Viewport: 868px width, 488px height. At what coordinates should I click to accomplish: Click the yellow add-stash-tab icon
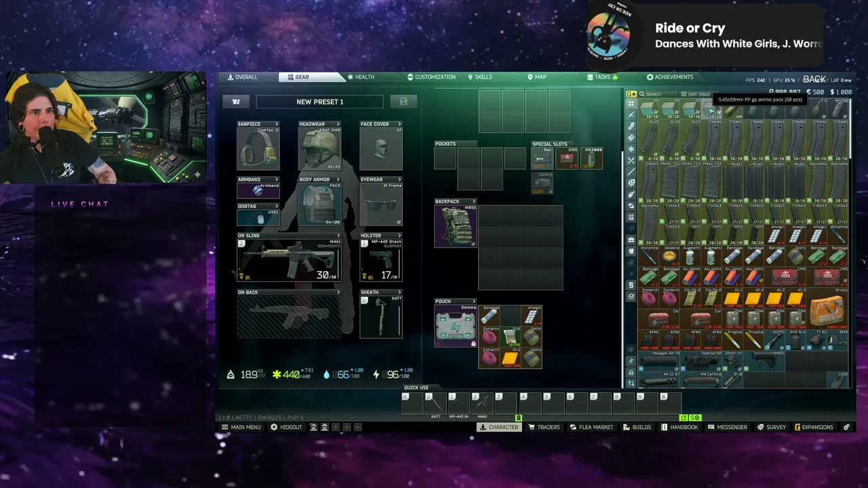coord(631,94)
